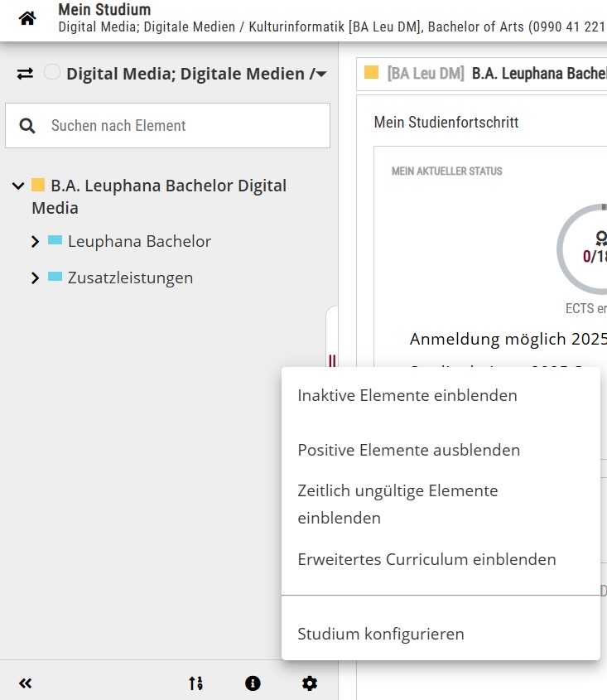This screenshot has height=700, width=607.
Task: Toggle 'Positive Elemente ausblenden'
Action: click(409, 450)
